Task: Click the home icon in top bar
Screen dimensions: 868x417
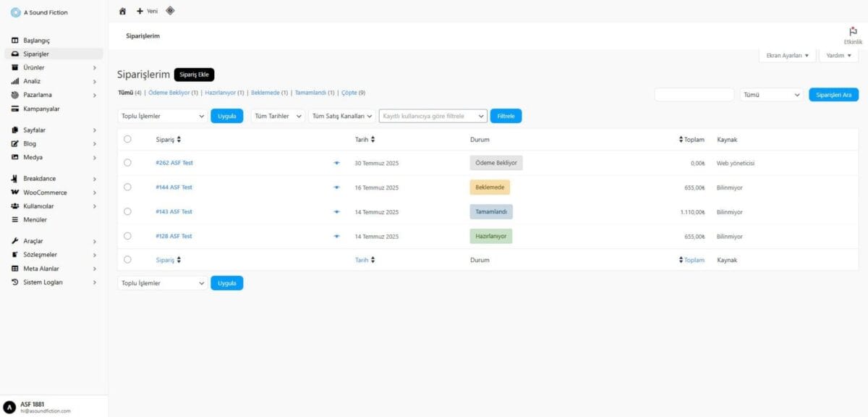Action: [122, 11]
